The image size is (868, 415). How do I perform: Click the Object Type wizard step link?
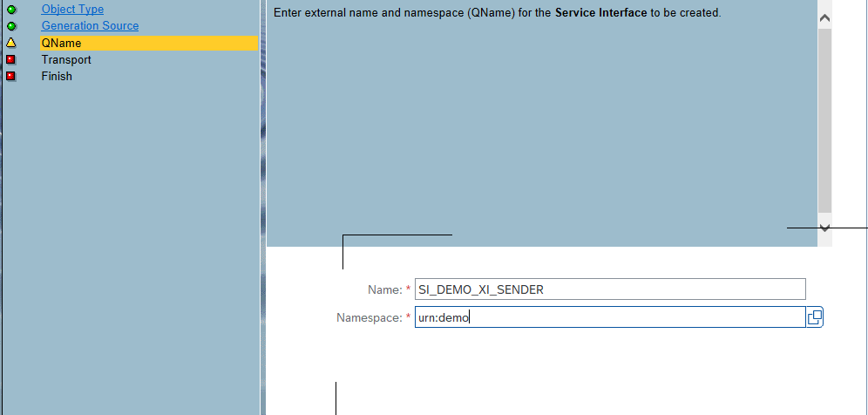pyautogui.click(x=72, y=10)
